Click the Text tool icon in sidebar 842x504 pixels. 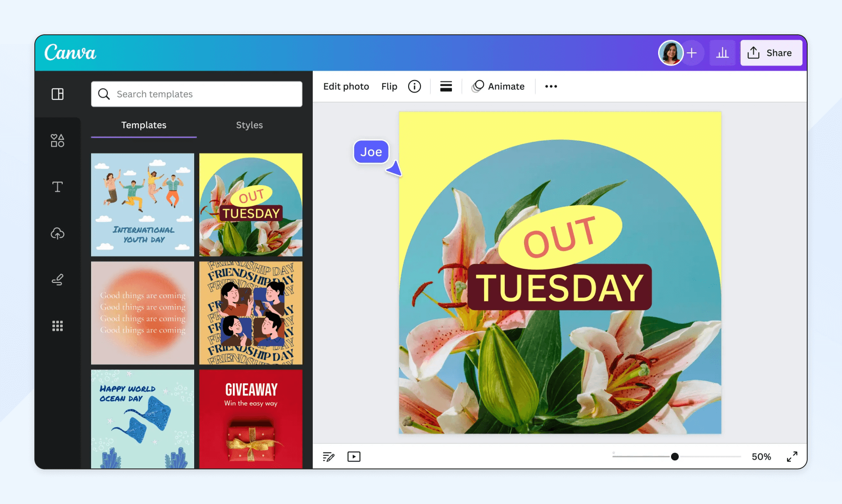click(58, 187)
